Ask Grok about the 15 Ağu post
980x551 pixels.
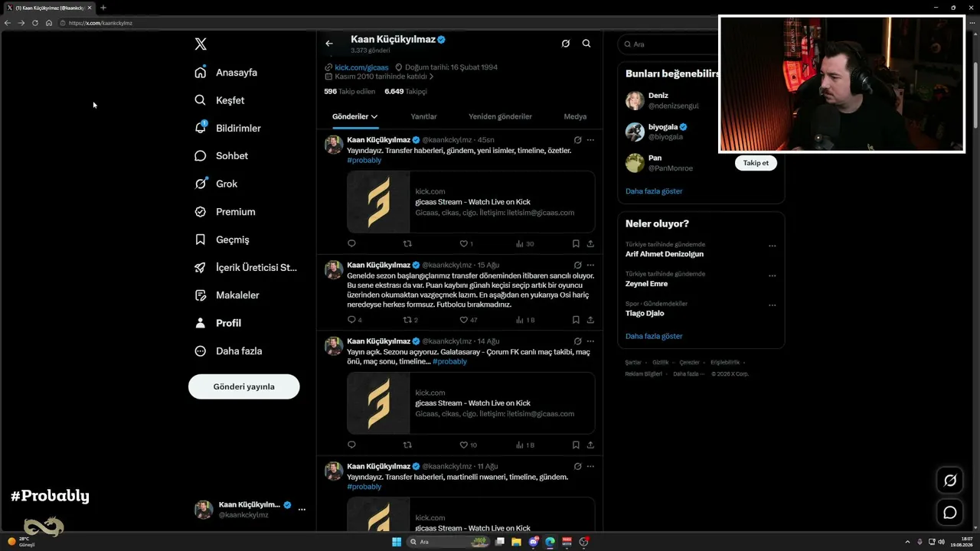click(x=577, y=265)
